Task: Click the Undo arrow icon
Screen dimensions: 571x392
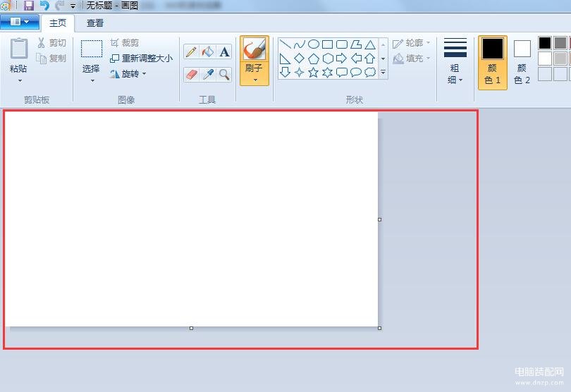Action: coord(44,6)
